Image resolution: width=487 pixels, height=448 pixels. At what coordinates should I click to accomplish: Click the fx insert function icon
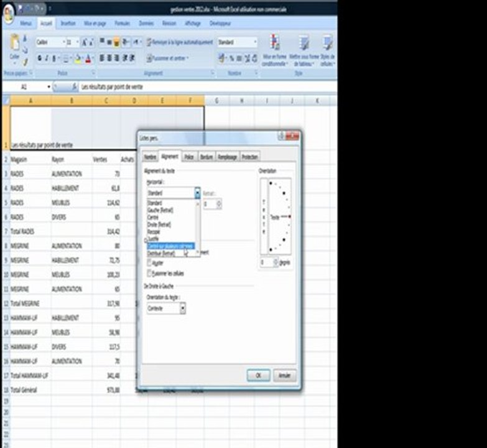(74, 87)
